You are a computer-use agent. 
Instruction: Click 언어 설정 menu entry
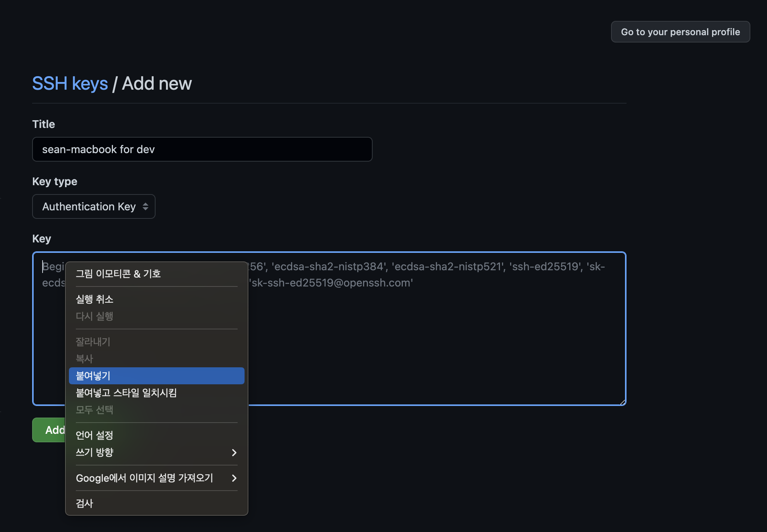point(94,435)
